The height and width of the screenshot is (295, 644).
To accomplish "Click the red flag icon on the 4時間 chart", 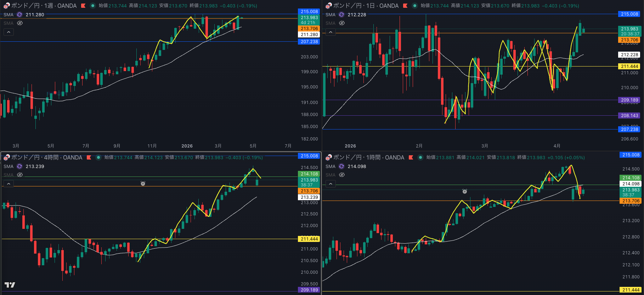I will tap(89, 157).
